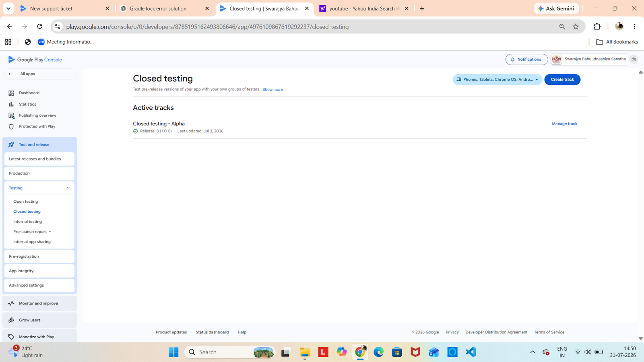Select Internal testing in the sidebar
Image resolution: width=644 pixels, height=362 pixels.
27,222
